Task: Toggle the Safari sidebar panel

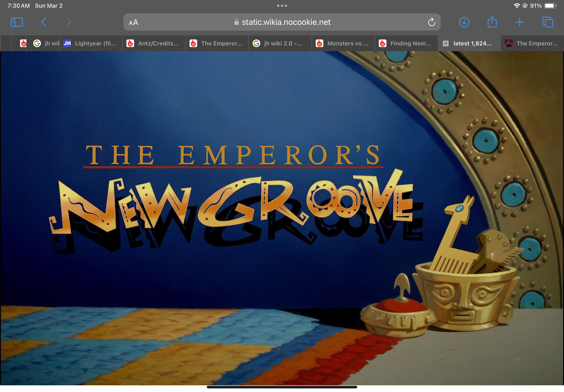Action: coord(17,22)
